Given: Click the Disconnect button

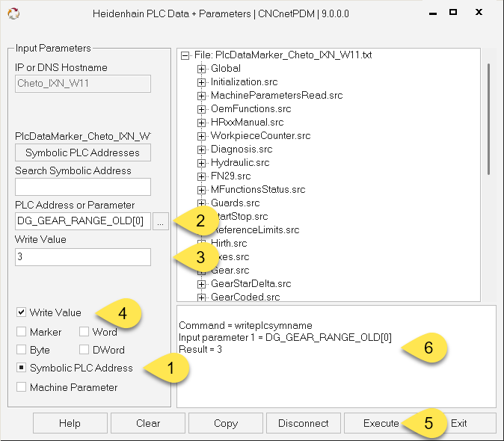Looking at the screenshot, I should [x=303, y=423].
